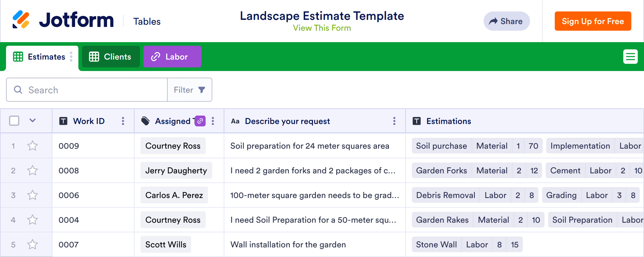Open the Filter dropdown
This screenshot has height=257, width=644.
190,90
